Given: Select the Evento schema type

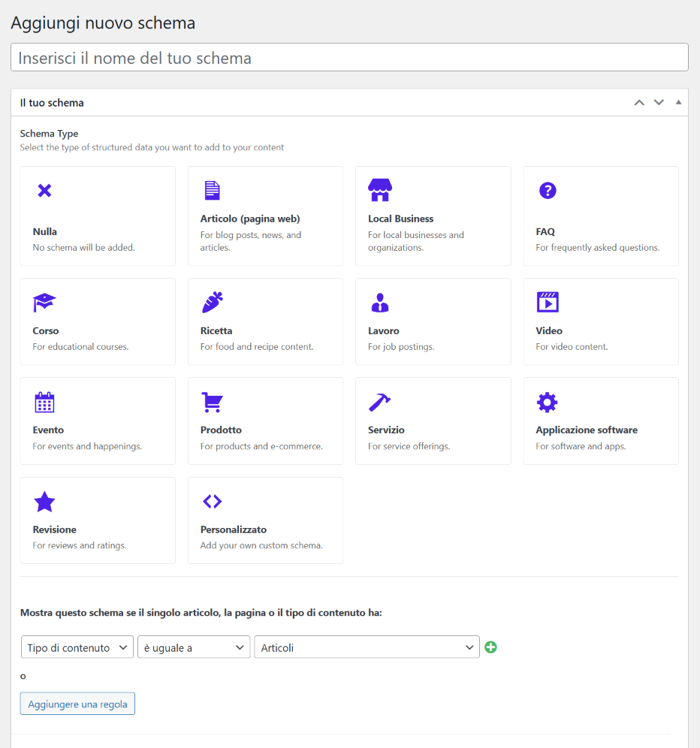Looking at the screenshot, I should click(98, 421).
